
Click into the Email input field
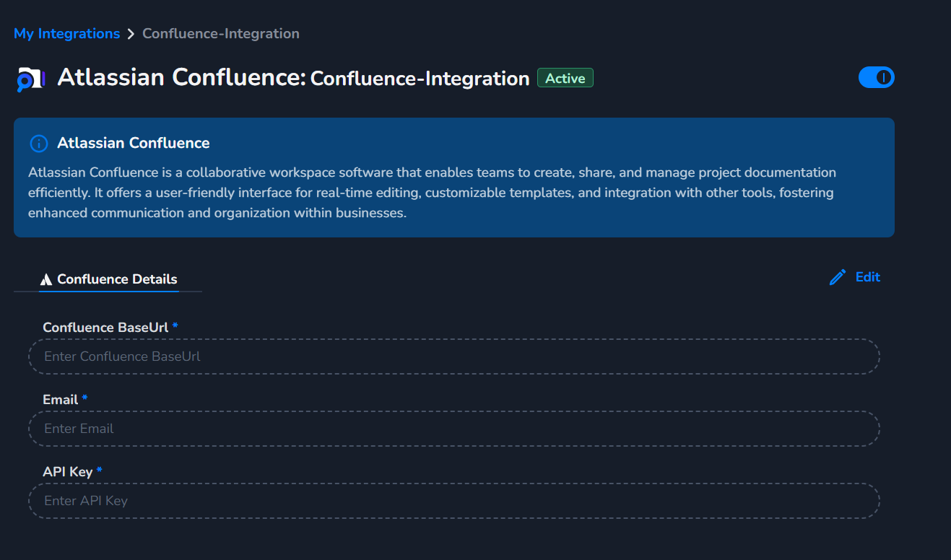454,429
